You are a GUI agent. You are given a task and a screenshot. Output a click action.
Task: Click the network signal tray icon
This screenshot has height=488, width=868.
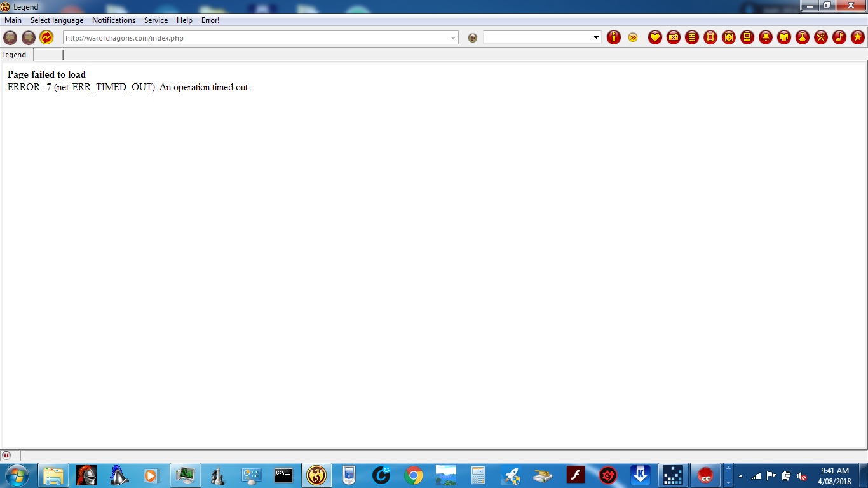[x=756, y=476]
